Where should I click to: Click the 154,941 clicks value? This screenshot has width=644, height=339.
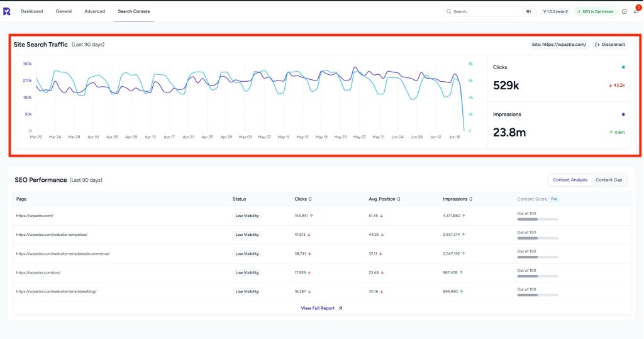(301, 216)
